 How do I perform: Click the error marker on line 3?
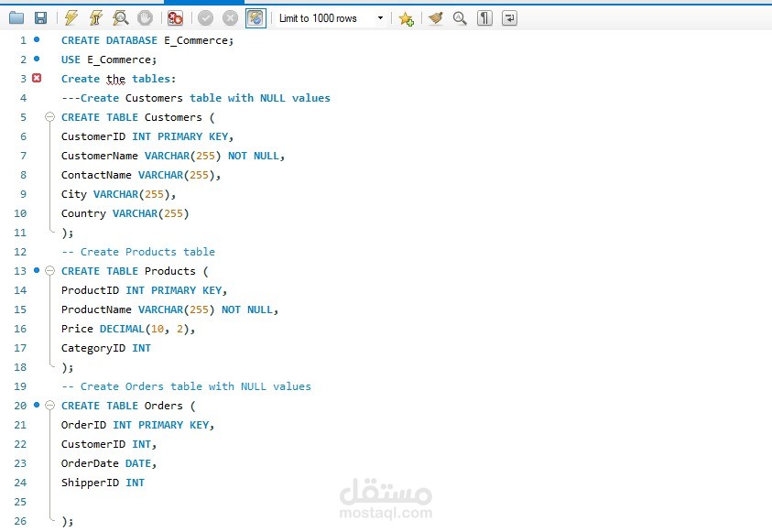tap(38, 79)
